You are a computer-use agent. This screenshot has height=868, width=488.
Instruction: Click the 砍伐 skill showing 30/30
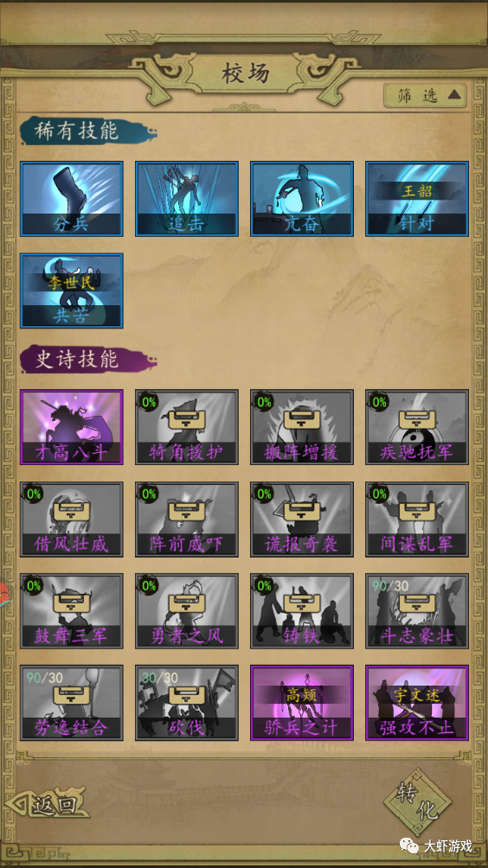[x=187, y=703]
